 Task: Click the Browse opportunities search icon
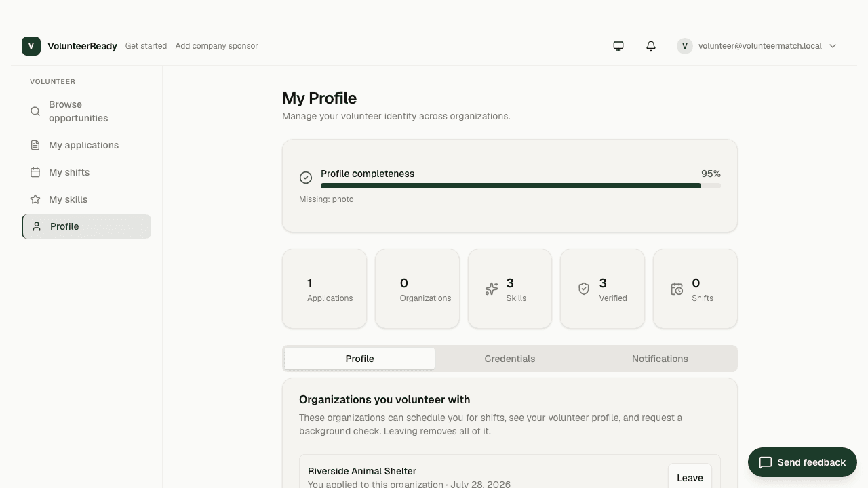(35, 111)
